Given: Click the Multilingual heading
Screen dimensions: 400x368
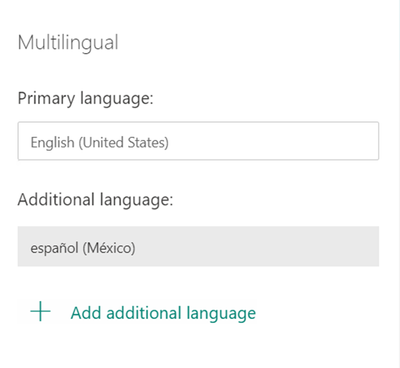Looking at the screenshot, I should pos(68,43).
